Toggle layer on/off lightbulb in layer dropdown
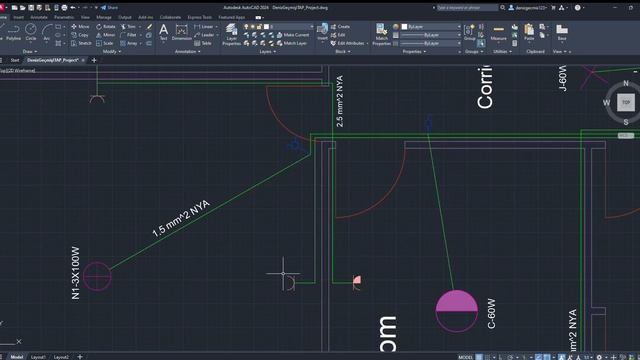640x360 pixels. [246, 27]
